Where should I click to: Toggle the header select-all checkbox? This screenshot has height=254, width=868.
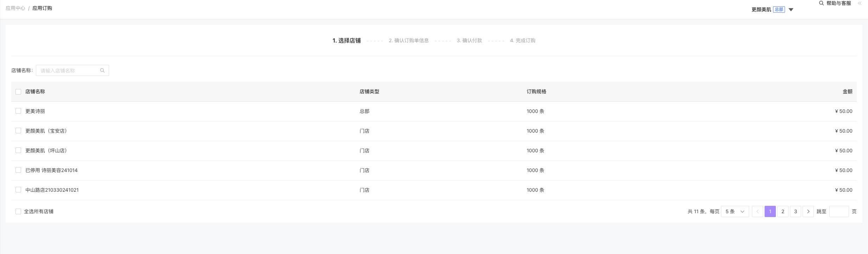click(x=18, y=91)
